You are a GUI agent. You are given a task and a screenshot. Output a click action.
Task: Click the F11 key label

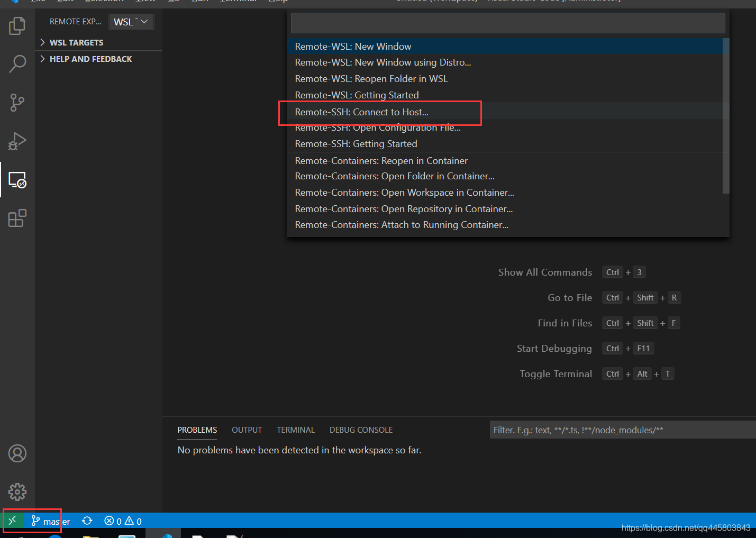pyautogui.click(x=643, y=349)
